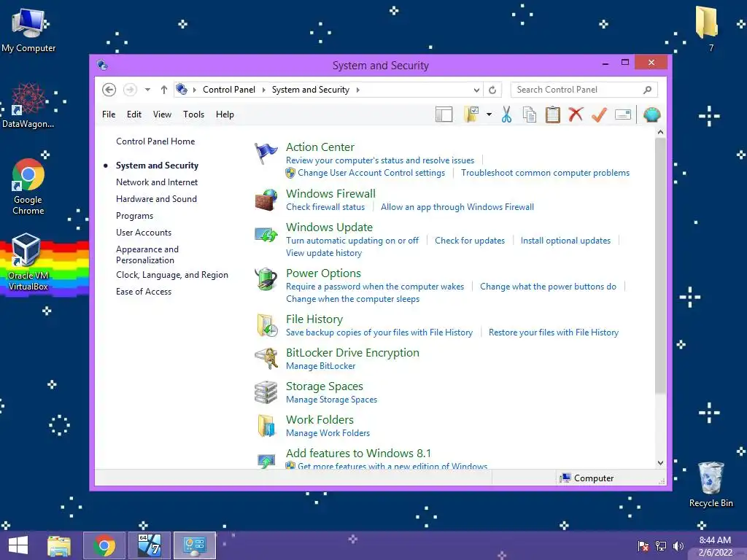Click the Paste clipboard toolbar icon
The width and height of the screenshot is (747, 560).
(x=553, y=114)
